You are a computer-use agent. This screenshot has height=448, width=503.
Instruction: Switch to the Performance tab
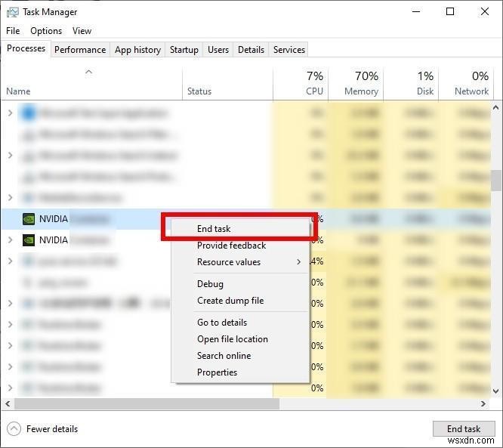tap(80, 50)
